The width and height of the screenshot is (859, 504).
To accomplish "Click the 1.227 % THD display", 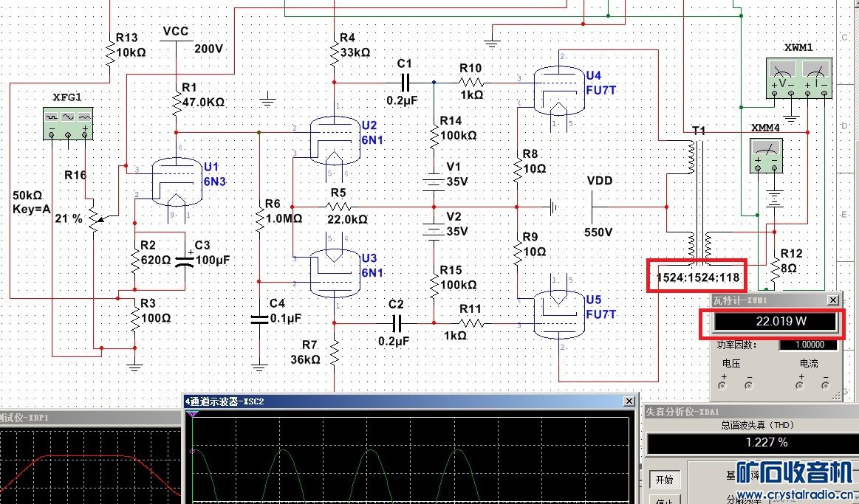I will tap(751, 443).
